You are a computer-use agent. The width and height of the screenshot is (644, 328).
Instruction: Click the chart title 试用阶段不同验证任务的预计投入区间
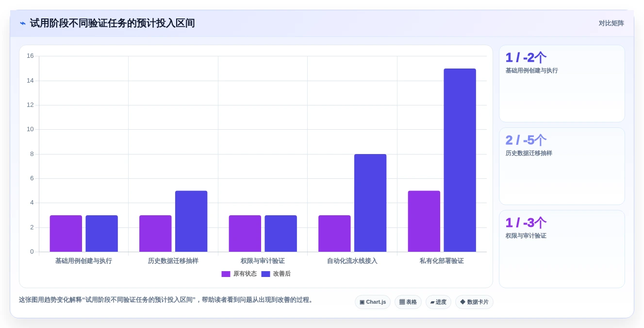coord(112,23)
